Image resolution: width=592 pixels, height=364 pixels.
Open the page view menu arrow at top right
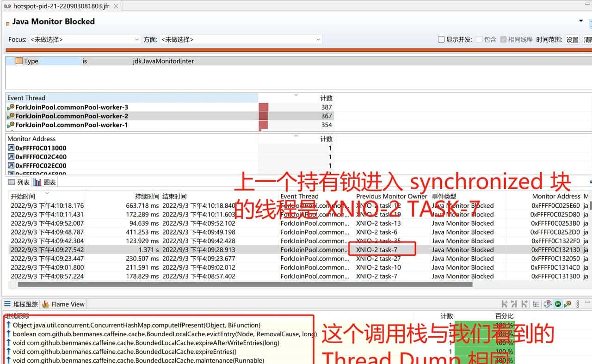[x=581, y=21]
